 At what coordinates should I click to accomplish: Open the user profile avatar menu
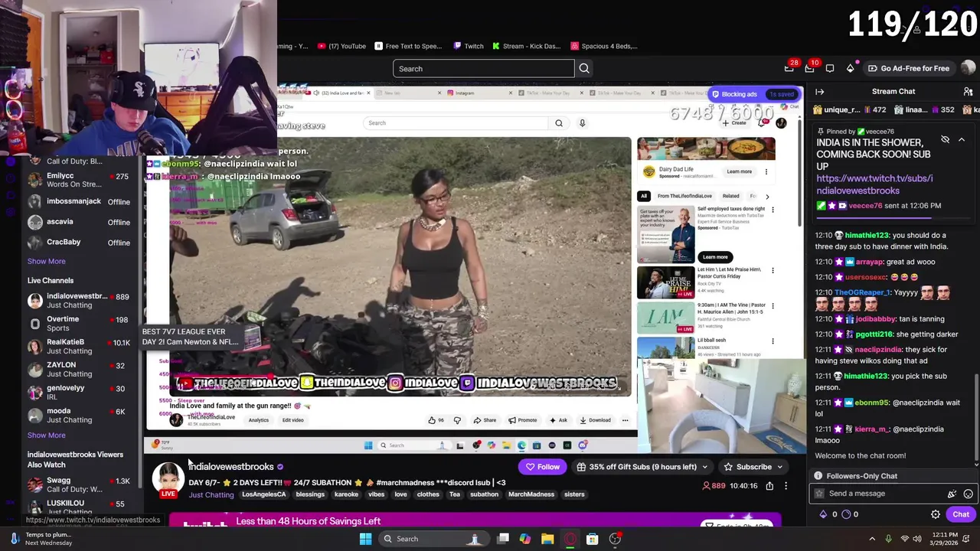pyautogui.click(x=968, y=68)
